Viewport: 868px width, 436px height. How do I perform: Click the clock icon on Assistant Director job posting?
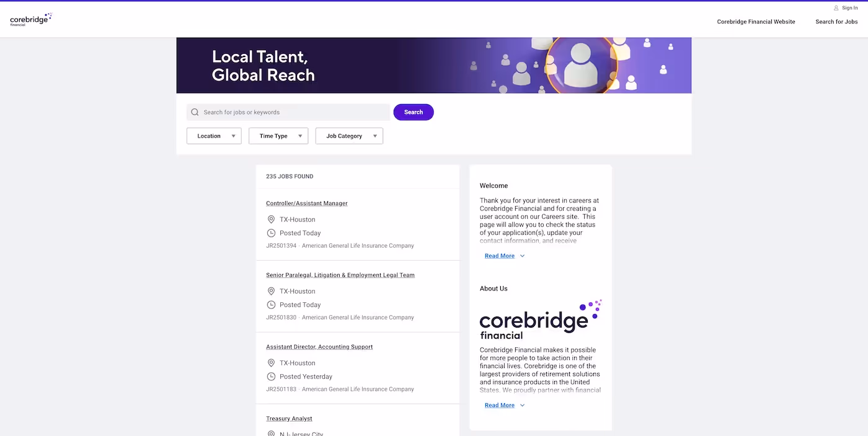(x=271, y=376)
